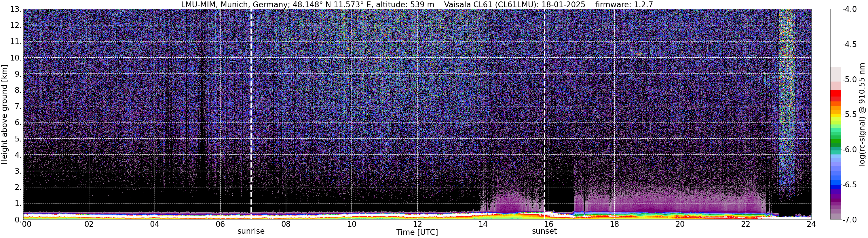Image resolution: width=868 pixels, height=238 pixels.
Task: Click the '14' tick on the time axis
Action: [483, 224]
